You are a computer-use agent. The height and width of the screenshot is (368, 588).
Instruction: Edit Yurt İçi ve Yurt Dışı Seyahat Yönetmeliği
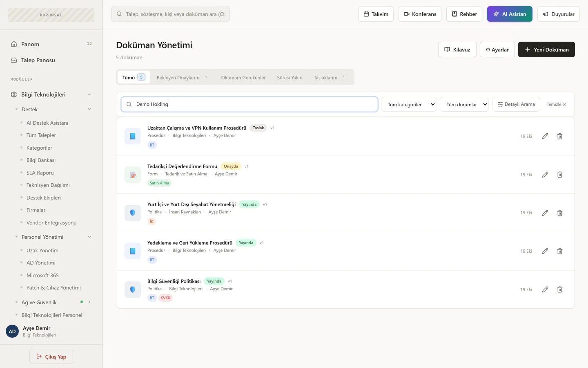[x=545, y=213]
